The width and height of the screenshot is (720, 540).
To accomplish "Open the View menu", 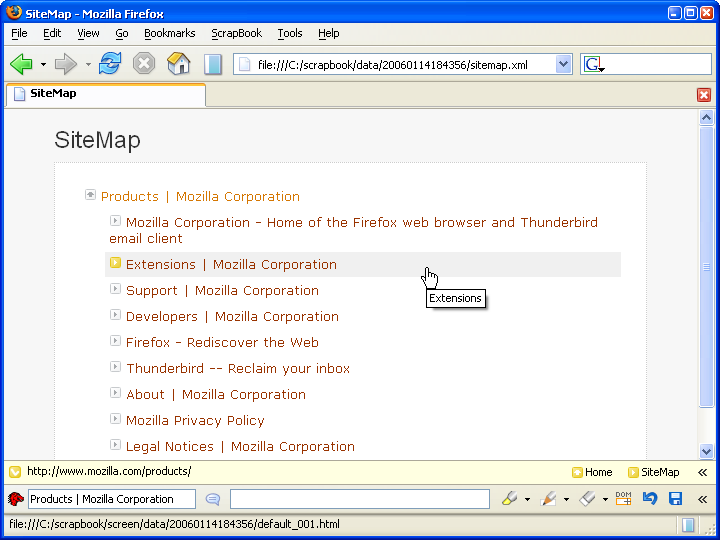I will (88, 33).
